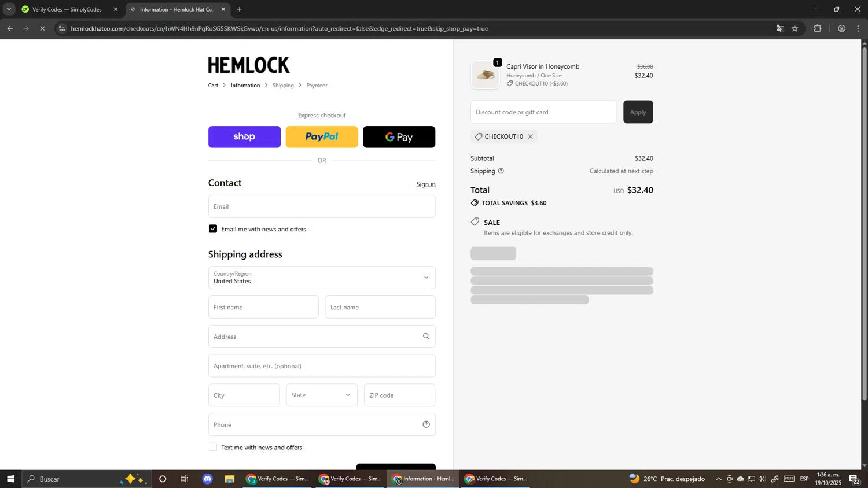
Task: Open the clock showing 1:36 a. m.
Action: pyautogui.click(x=828, y=479)
